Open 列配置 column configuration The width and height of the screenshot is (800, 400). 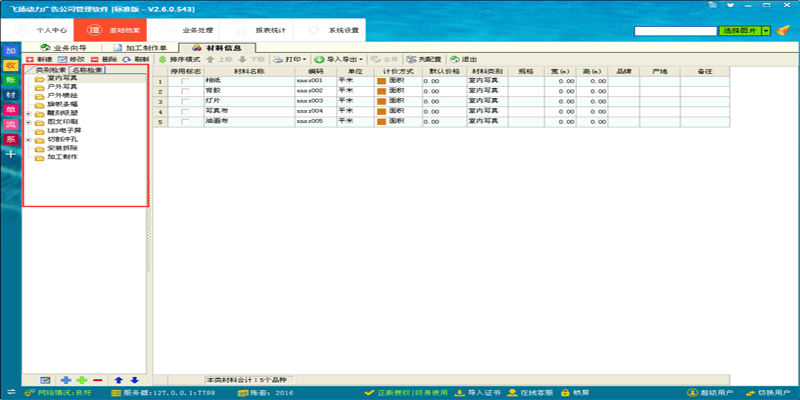420,60
